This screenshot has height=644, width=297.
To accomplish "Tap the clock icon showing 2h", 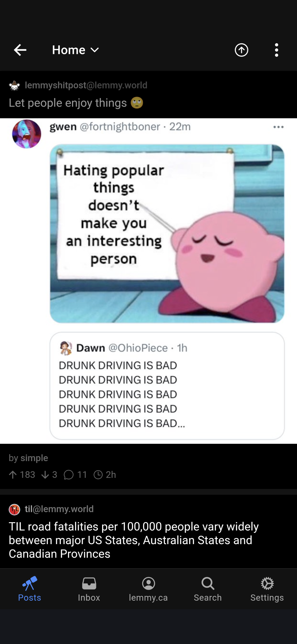I will (98, 475).
